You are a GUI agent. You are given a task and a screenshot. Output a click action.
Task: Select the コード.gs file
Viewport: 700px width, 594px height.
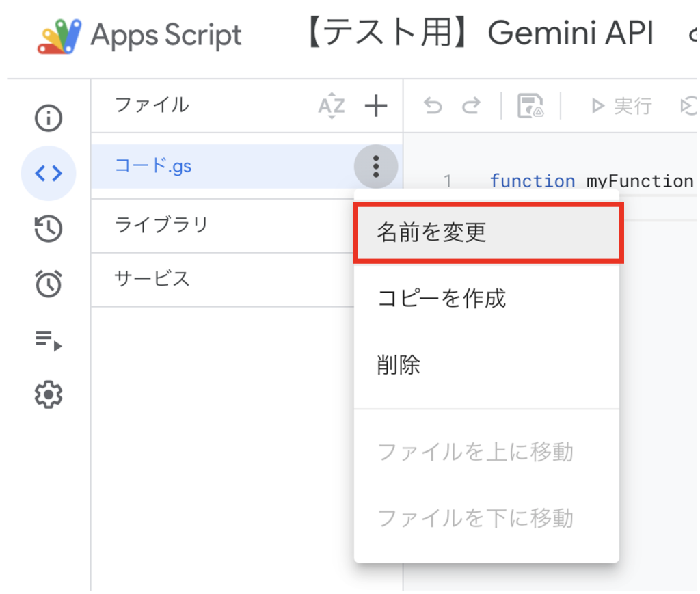point(153,165)
